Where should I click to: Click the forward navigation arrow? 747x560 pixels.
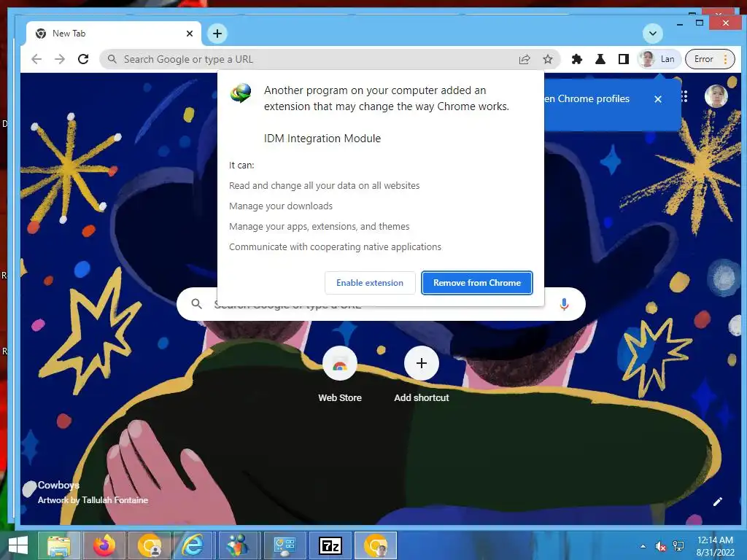(x=60, y=59)
